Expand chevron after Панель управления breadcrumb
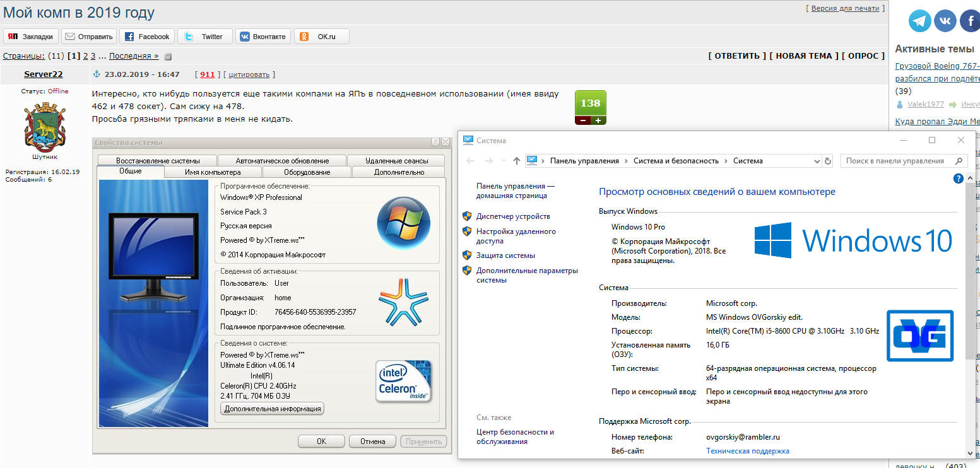This screenshot has height=468, width=980. coord(626,161)
